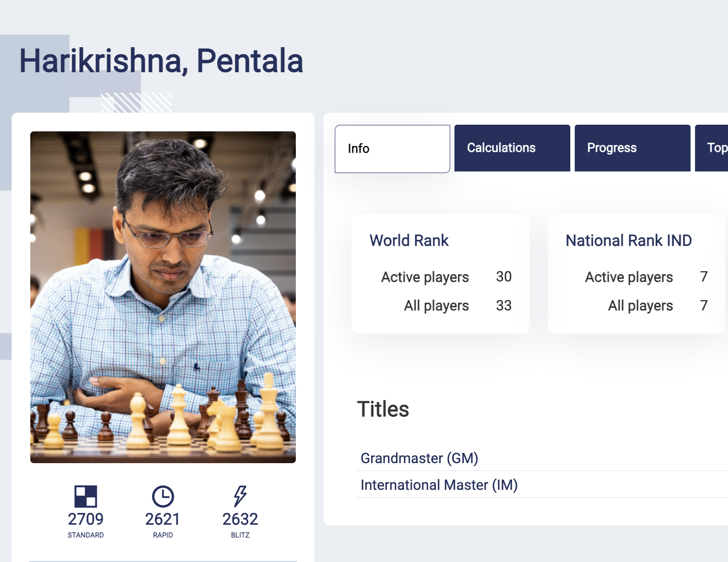Open the partially visible Top tab
The image size is (728, 562).
click(x=712, y=148)
